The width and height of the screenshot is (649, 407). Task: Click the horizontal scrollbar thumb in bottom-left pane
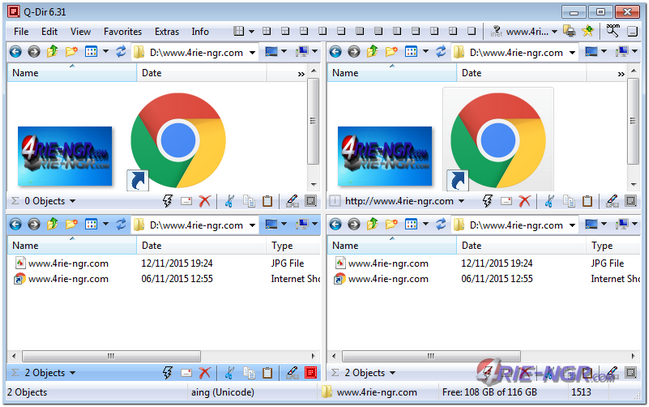coord(111,356)
